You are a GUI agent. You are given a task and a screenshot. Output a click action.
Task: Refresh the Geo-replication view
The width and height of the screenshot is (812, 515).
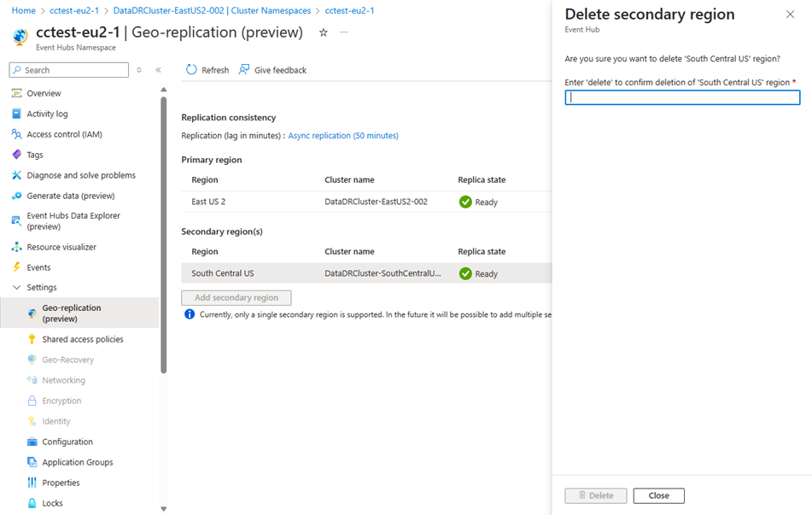point(207,69)
